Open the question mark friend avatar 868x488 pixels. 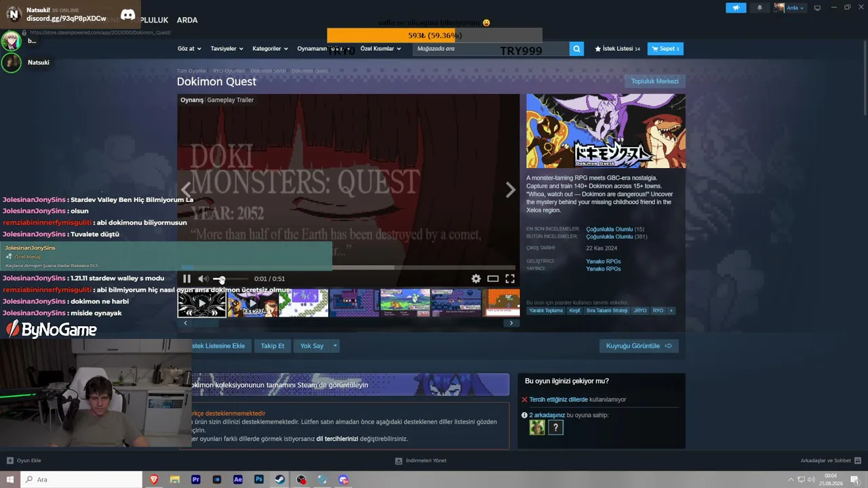[555, 428]
